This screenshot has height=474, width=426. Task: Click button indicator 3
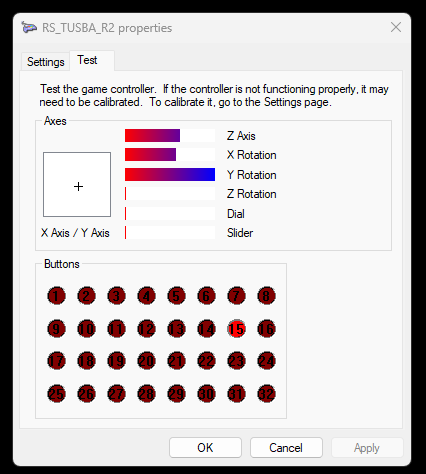[x=116, y=296]
